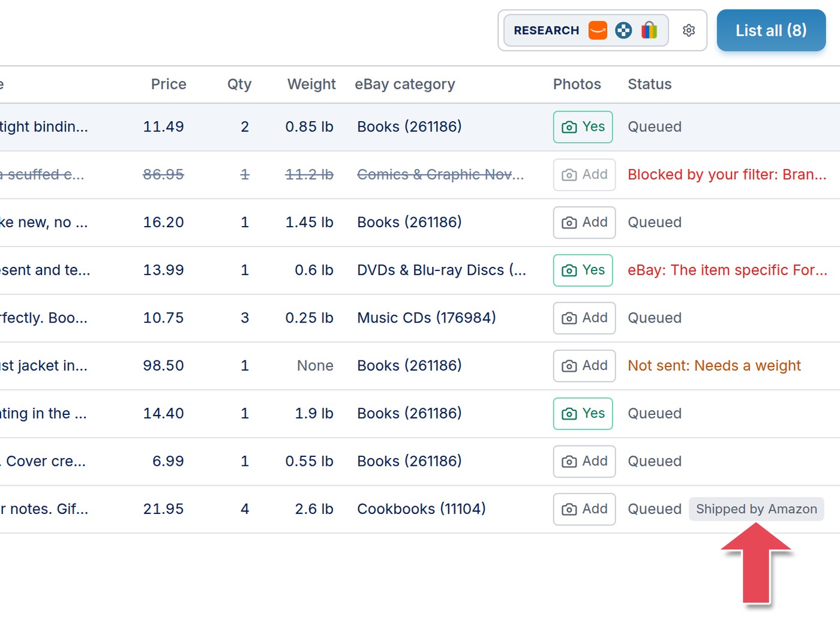Viewport: 840px width, 641px height.
Task: Click the 'Cover cre...' description cell
Action: 44,461
